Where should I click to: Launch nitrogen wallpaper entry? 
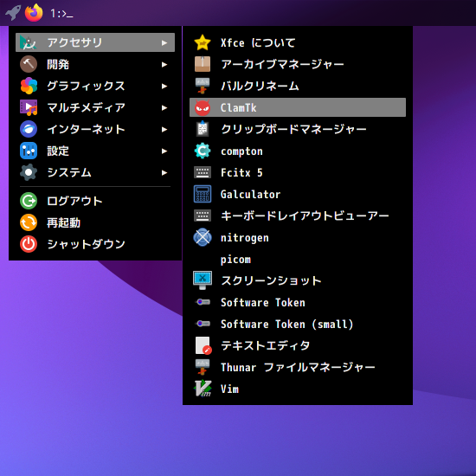(298, 237)
